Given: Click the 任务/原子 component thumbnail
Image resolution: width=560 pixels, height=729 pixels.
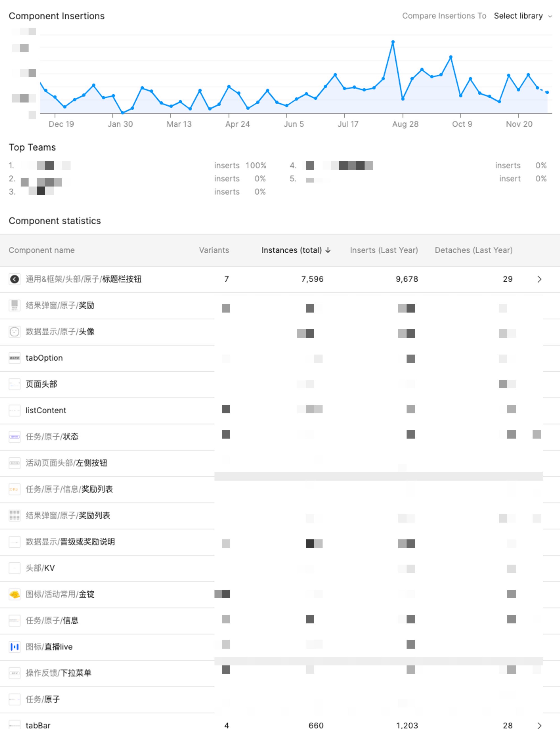Looking at the screenshot, I should 14,699.
